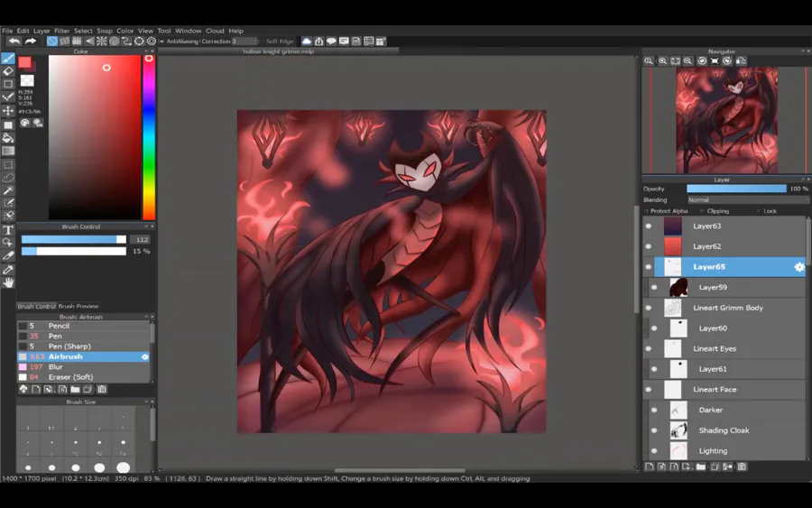Click the delete layer trash icon

[x=742, y=466]
